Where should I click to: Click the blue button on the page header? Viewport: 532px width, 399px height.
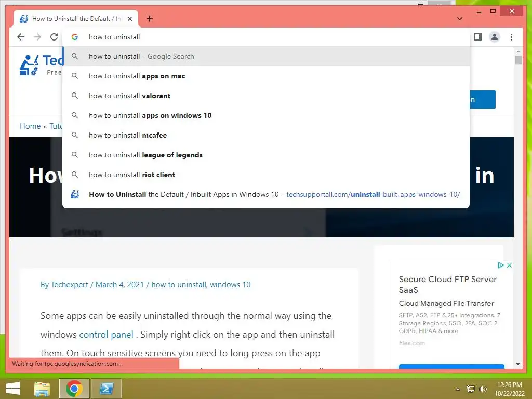point(483,99)
